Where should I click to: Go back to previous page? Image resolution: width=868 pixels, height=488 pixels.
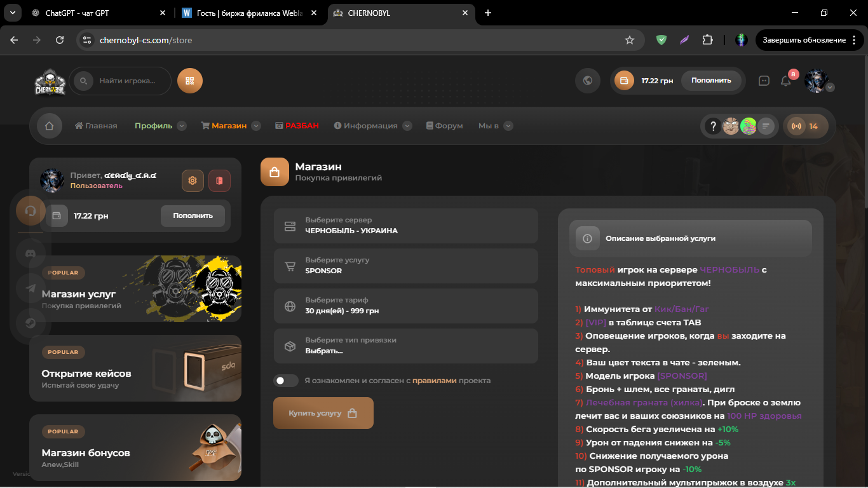[14, 40]
